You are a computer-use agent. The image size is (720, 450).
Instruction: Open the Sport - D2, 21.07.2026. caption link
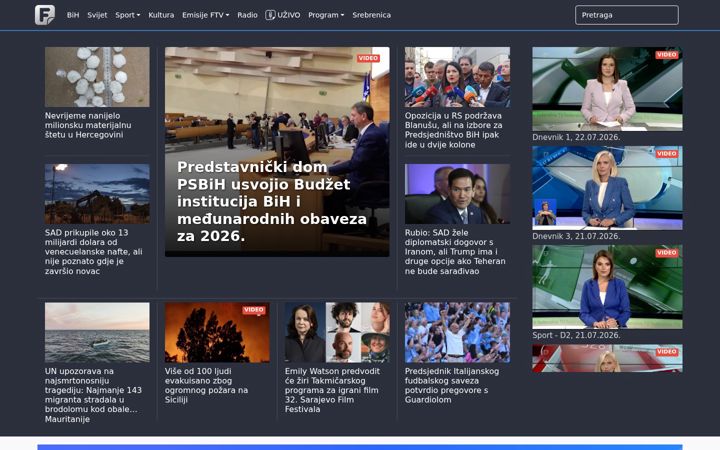576,335
